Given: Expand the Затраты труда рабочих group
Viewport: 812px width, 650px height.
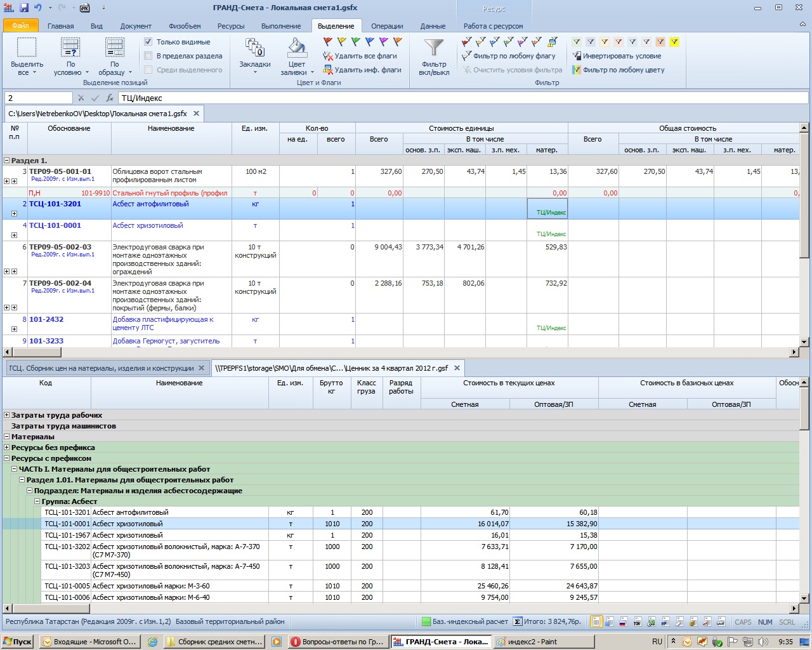Looking at the screenshot, I should [7, 415].
